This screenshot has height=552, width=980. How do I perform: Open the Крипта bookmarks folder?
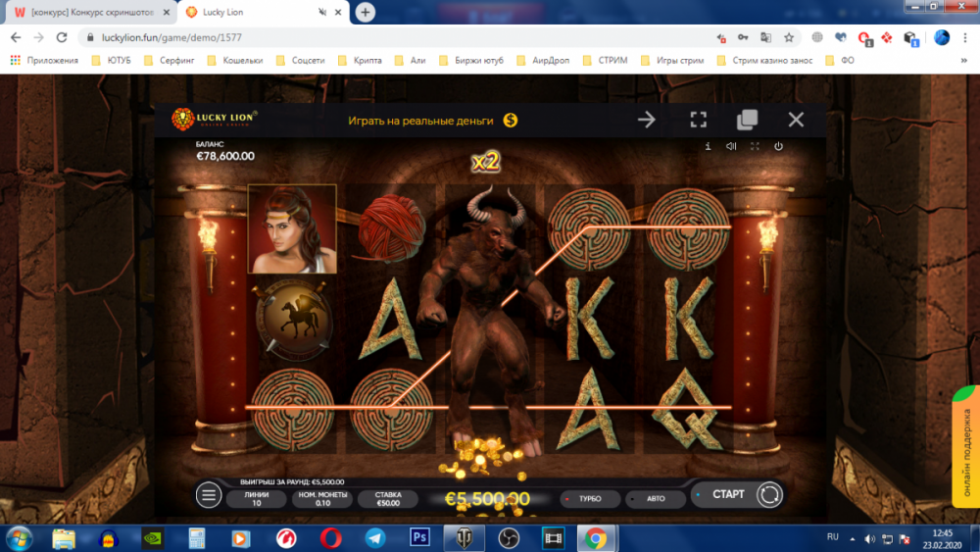tap(359, 60)
